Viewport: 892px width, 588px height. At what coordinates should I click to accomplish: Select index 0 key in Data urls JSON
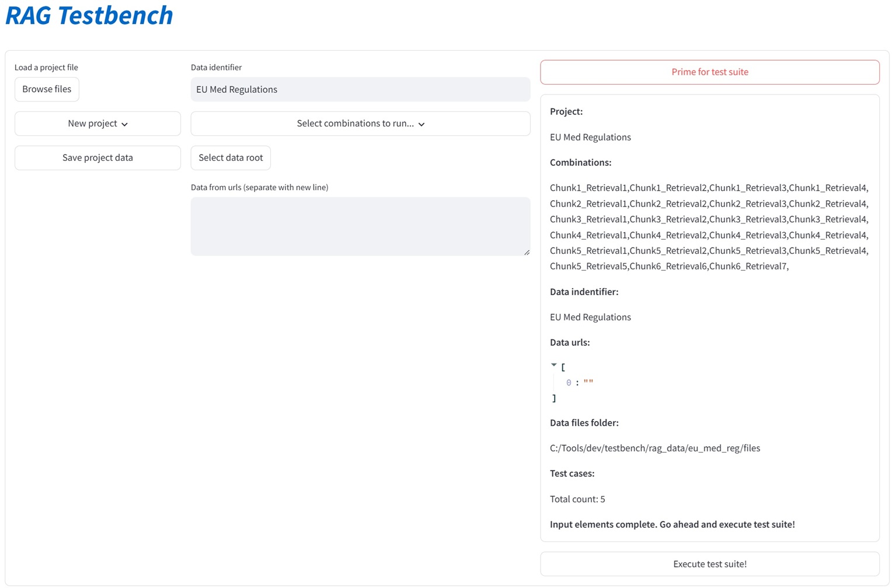(569, 383)
